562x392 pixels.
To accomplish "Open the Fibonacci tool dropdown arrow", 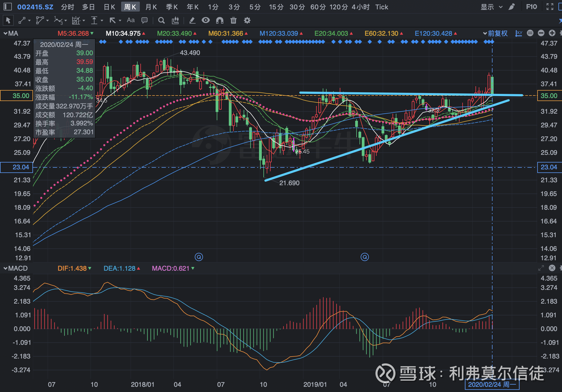I will [x=84, y=21].
